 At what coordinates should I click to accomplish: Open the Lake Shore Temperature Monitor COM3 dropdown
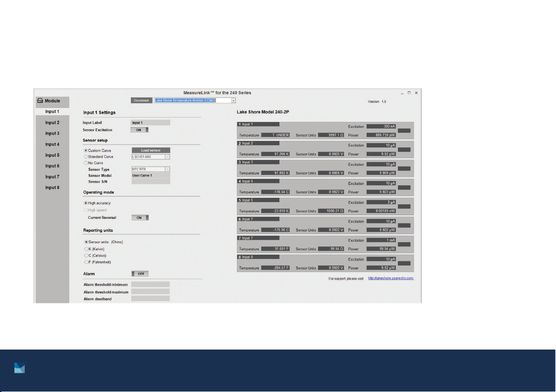(x=233, y=100)
